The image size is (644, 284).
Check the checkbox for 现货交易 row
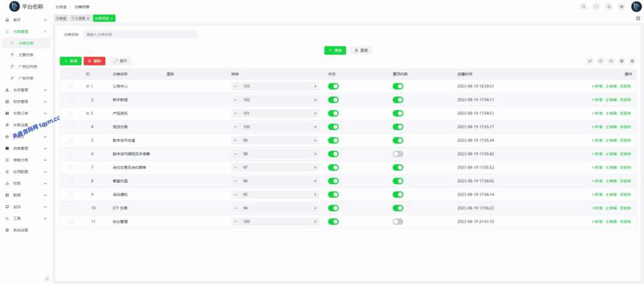(x=71, y=127)
